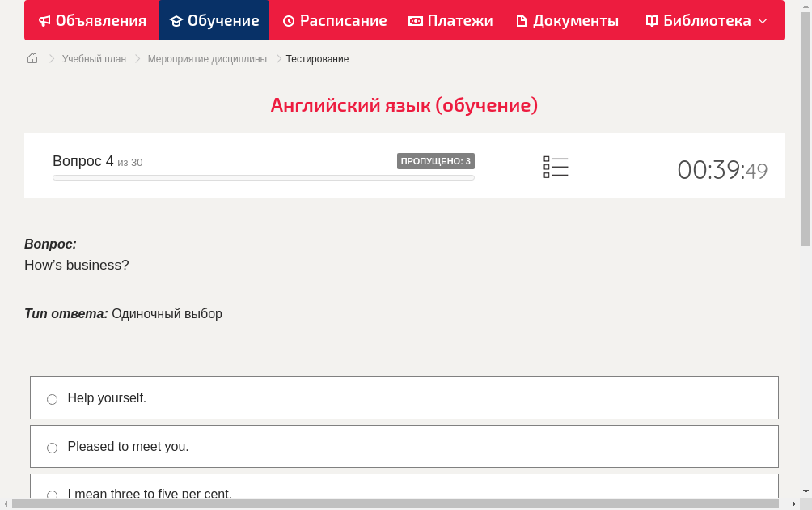This screenshot has width=812, height=510.
Task: Click the vertical scrollbar down arrow
Action: 806,491
